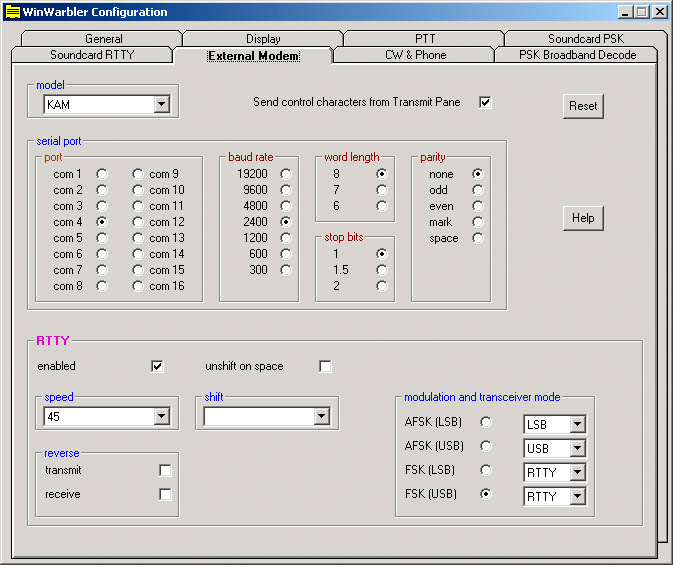673x565 pixels.
Task: Set parity to space
Action: coord(478,238)
